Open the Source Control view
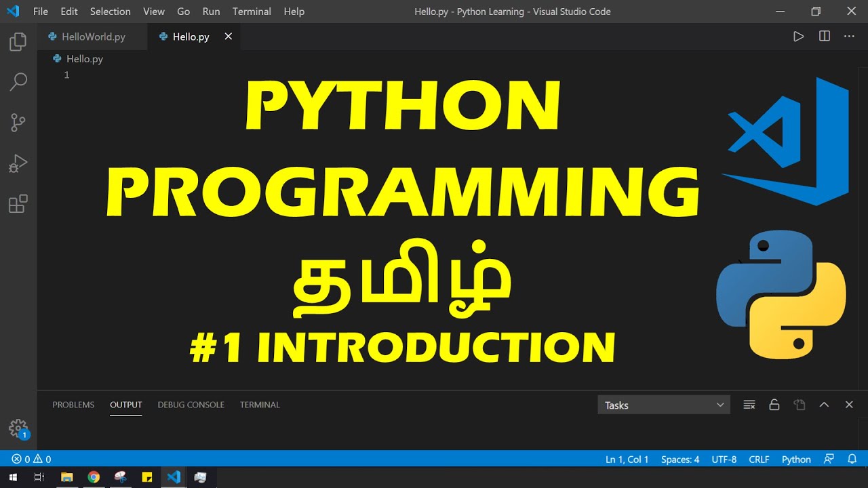Screen dimensions: 868x488 click(18, 123)
